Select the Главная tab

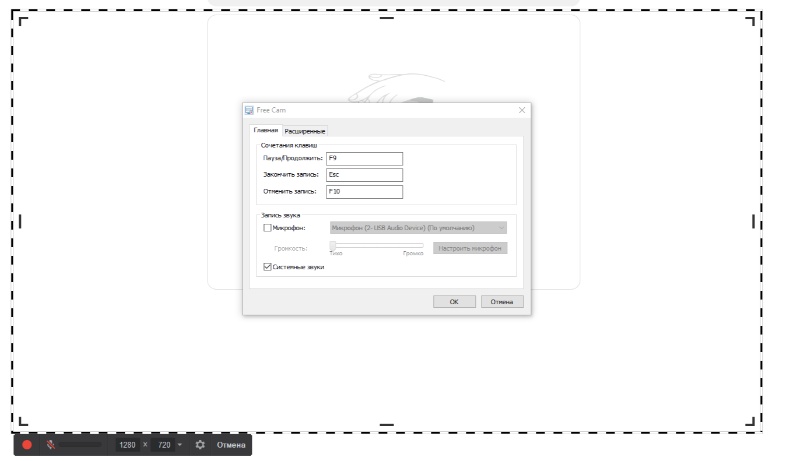266,130
